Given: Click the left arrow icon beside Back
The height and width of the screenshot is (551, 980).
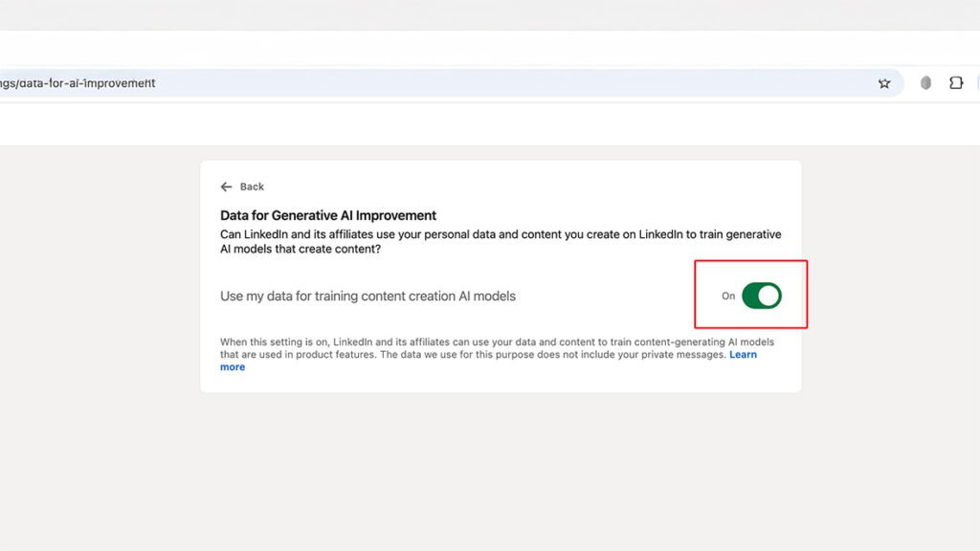Looking at the screenshot, I should 226,187.
